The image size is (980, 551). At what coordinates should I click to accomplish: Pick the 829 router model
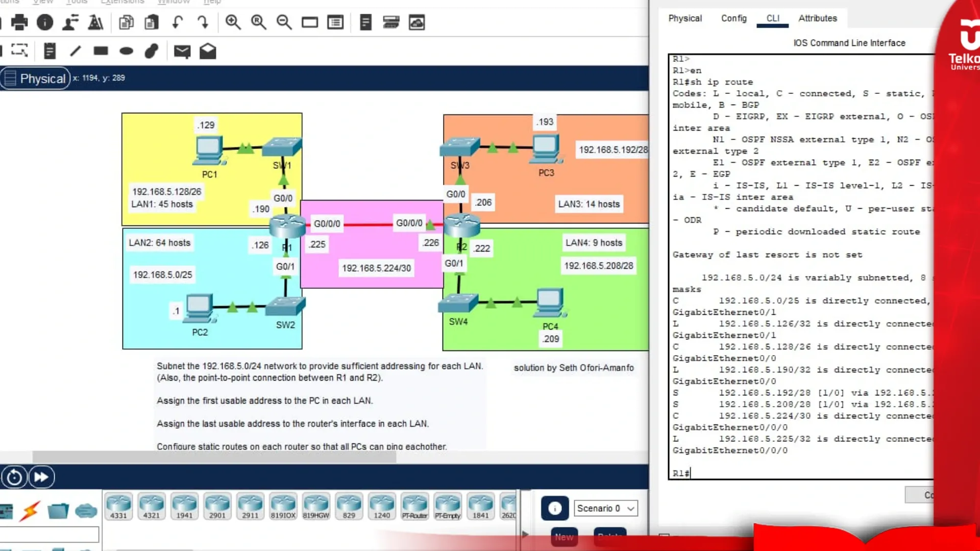tap(349, 506)
